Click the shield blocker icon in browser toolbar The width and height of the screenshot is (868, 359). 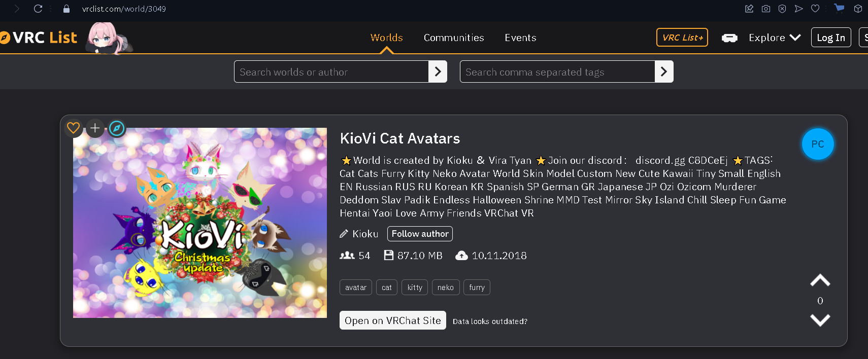(782, 9)
